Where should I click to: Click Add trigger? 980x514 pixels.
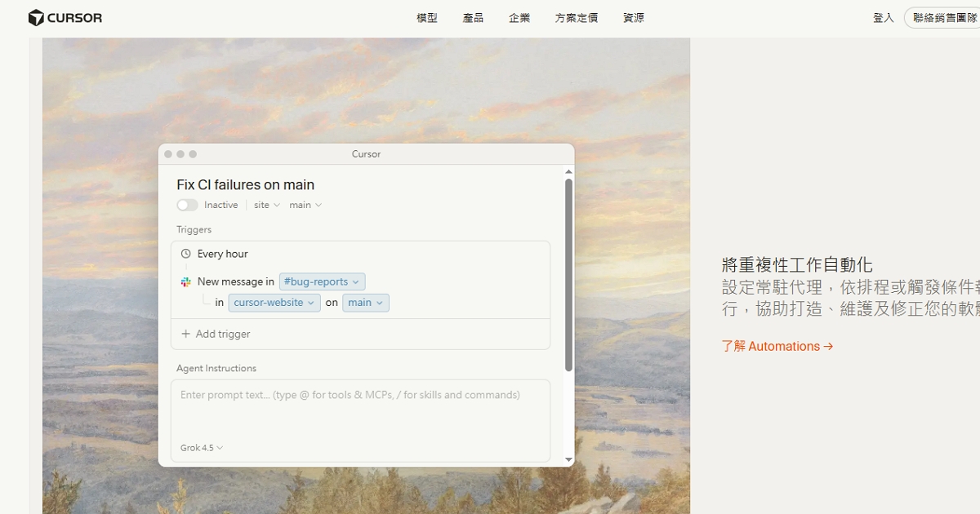click(x=216, y=334)
